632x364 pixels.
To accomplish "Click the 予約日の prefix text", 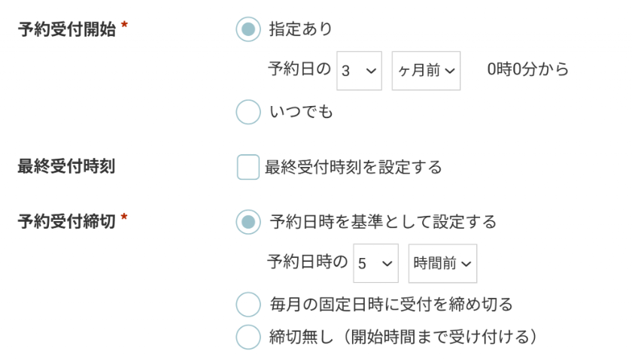I will tap(299, 70).
